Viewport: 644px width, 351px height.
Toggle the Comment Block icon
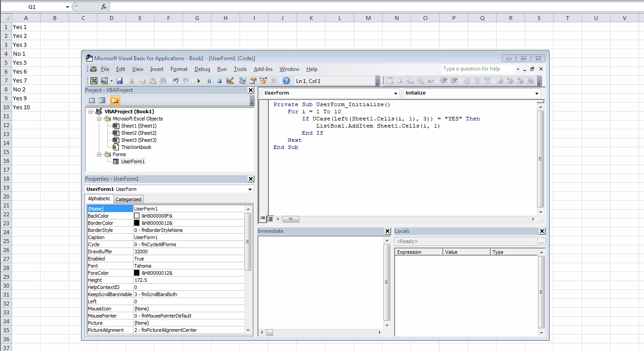[x=477, y=81]
